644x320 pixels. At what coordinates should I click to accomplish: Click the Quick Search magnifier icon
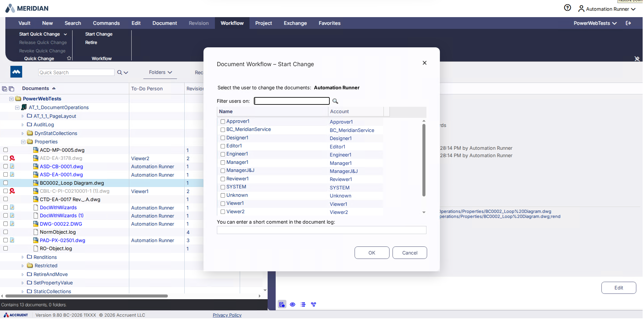pos(120,73)
